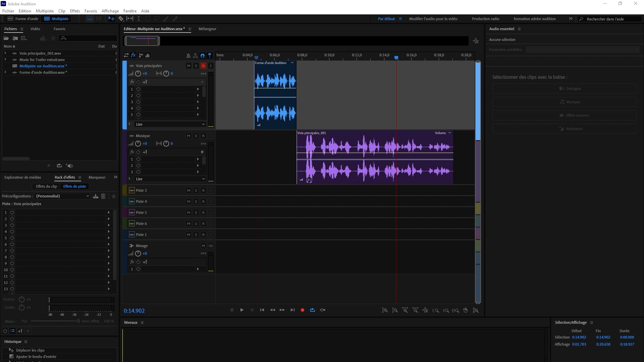The width and height of the screenshot is (644, 362).
Task: Solo the Musique track
Action: tap(196, 136)
